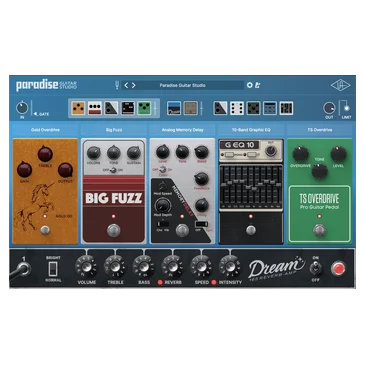Image resolution: width=365 pixels, height=365 pixels.
Task: Stomp the TS Overdrive footswitch
Action: click(320, 230)
